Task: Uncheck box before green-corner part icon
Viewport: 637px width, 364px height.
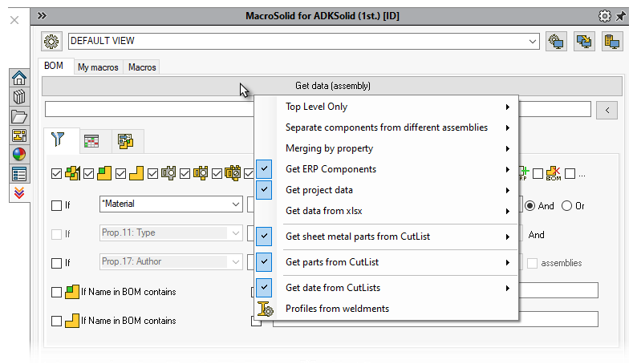Action: tap(88, 174)
